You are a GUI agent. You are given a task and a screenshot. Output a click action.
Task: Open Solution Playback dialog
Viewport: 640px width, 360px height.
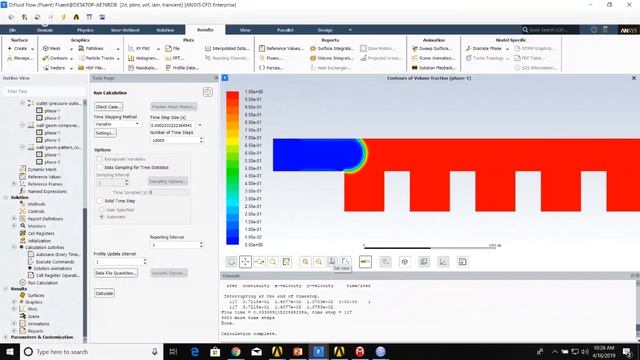[433, 68]
